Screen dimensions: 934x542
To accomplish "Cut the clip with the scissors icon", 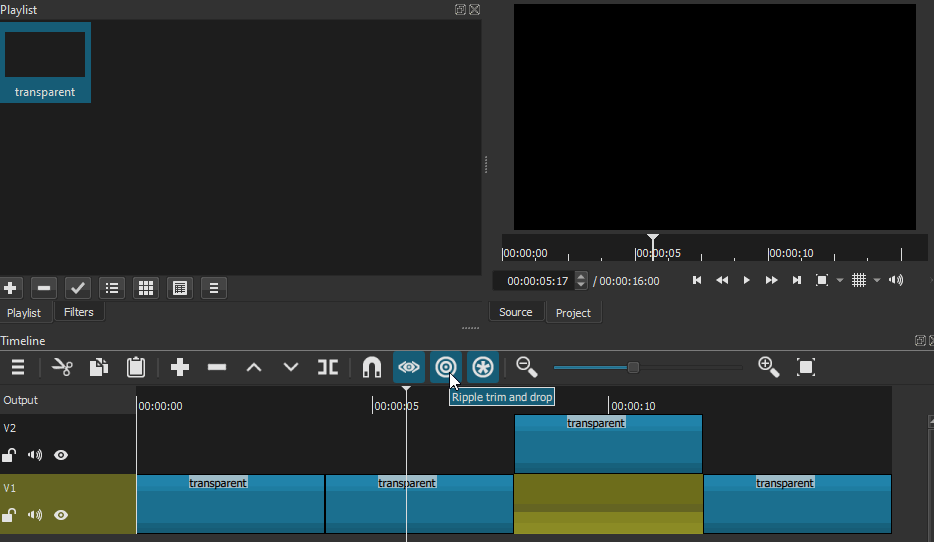I will click(x=62, y=367).
